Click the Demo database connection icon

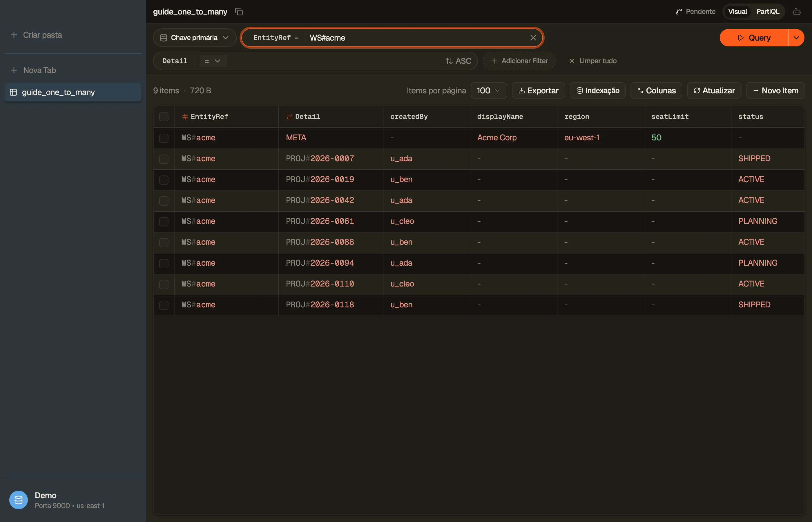(19, 500)
